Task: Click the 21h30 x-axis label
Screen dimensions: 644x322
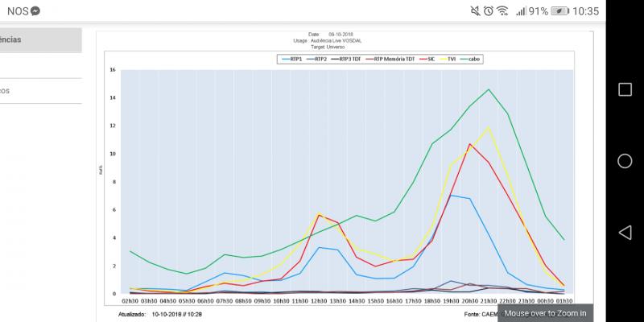Action: tap(489, 300)
